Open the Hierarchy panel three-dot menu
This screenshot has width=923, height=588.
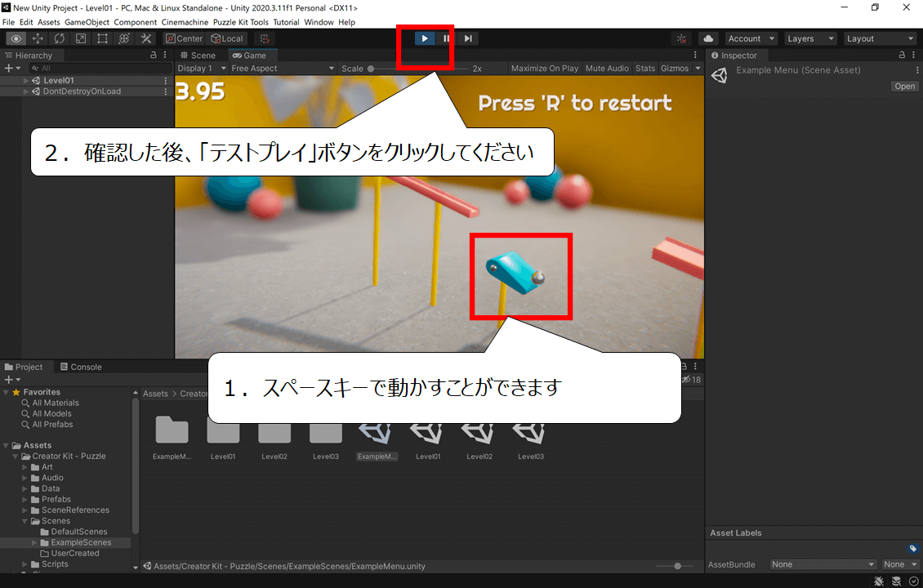[165, 55]
